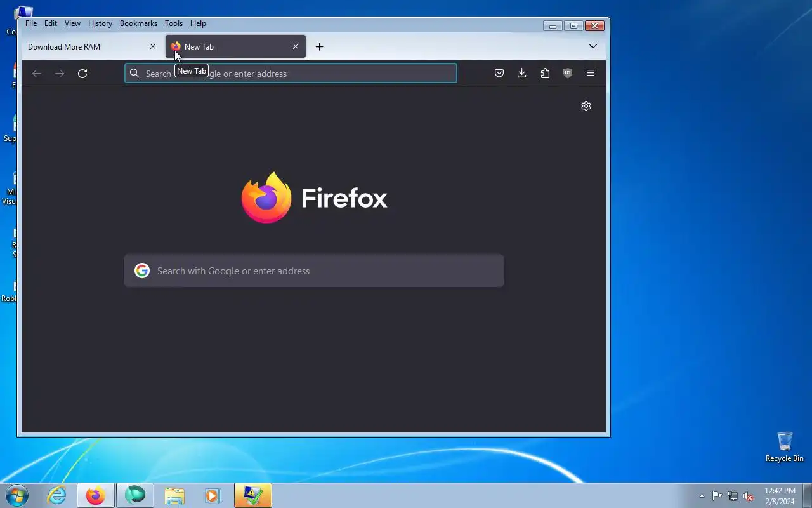Restore down the Firefox window

(x=573, y=26)
